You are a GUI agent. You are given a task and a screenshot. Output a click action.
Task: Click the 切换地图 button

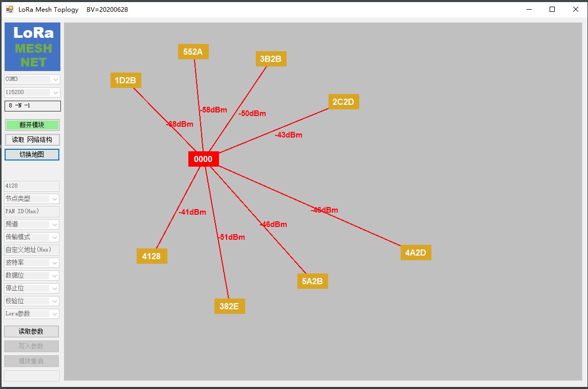click(x=32, y=154)
